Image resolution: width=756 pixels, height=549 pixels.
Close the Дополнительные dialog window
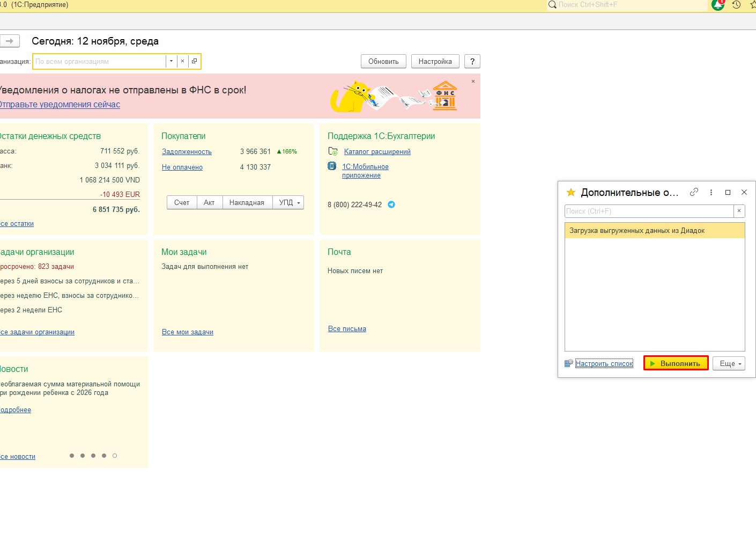coord(744,192)
